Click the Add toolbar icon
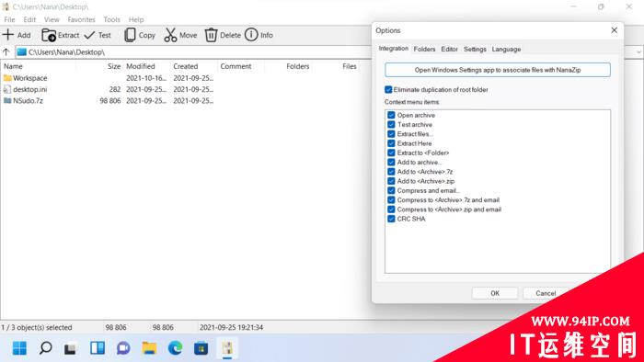This screenshot has width=644, height=362. 8,35
